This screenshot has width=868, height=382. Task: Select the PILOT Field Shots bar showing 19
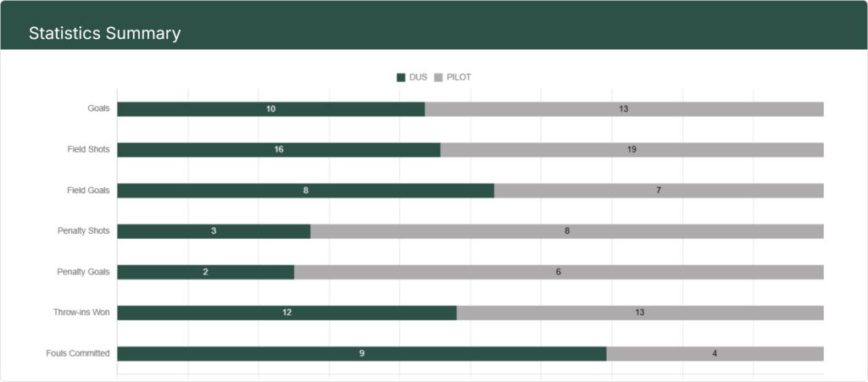(x=632, y=150)
